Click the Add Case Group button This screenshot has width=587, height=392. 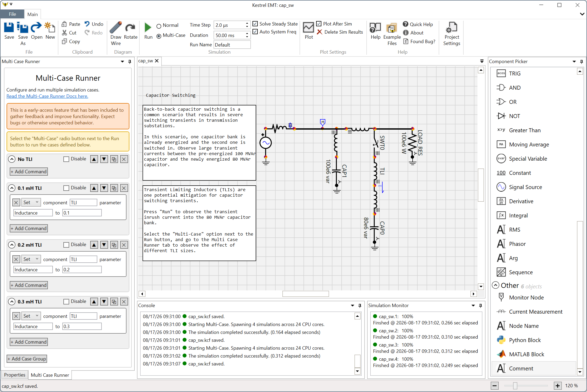pyautogui.click(x=27, y=359)
